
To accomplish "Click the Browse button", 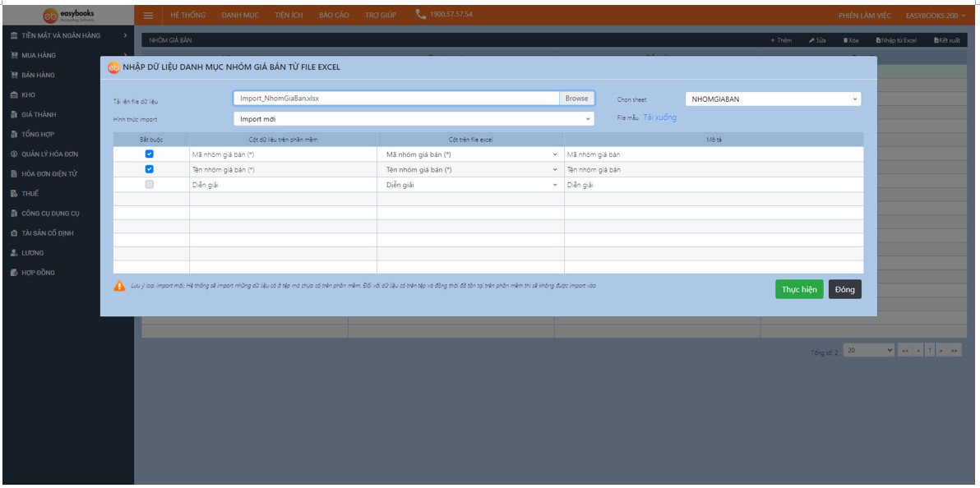I will tap(577, 98).
